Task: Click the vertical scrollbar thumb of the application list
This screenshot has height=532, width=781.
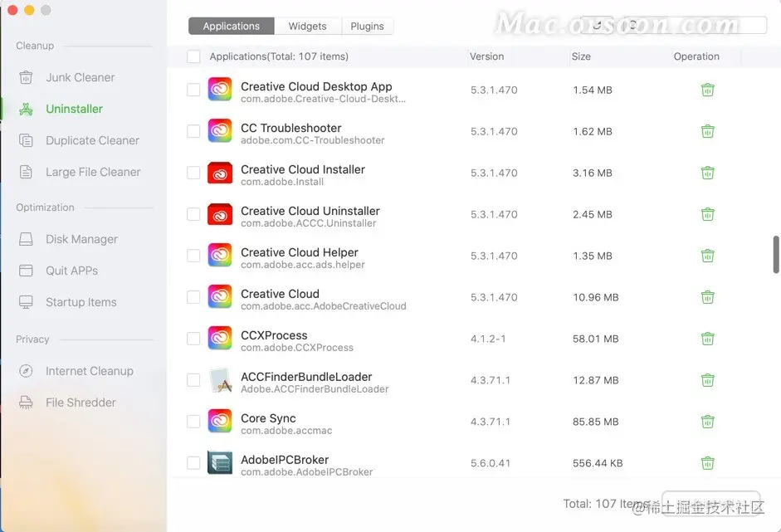Action: [776, 255]
